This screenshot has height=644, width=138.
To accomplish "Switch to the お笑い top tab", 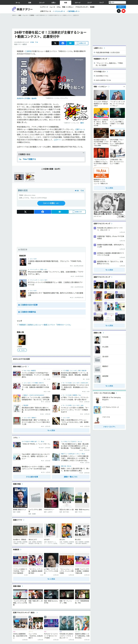I will (x=54, y=2).
